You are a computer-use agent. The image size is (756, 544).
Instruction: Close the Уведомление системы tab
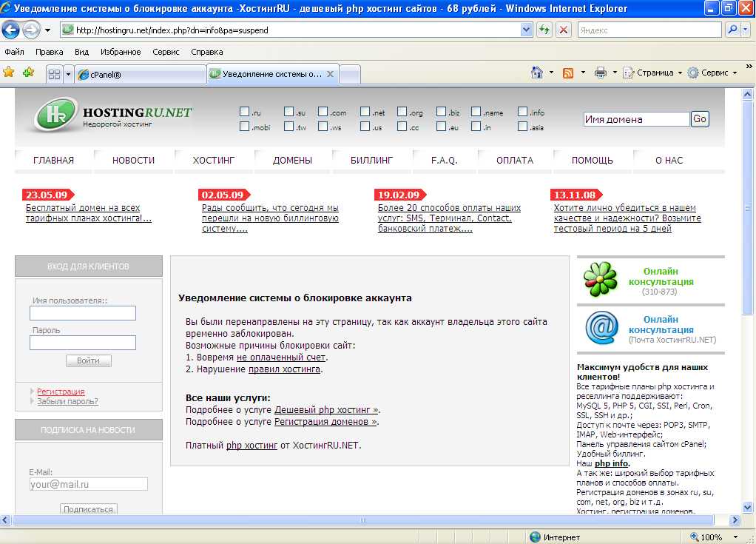pos(330,74)
